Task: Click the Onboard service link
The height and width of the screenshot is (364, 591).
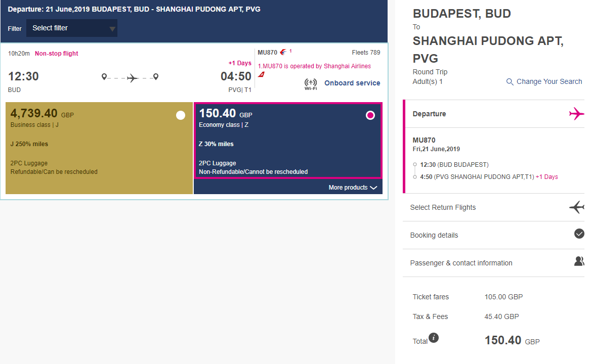Action: (x=352, y=83)
